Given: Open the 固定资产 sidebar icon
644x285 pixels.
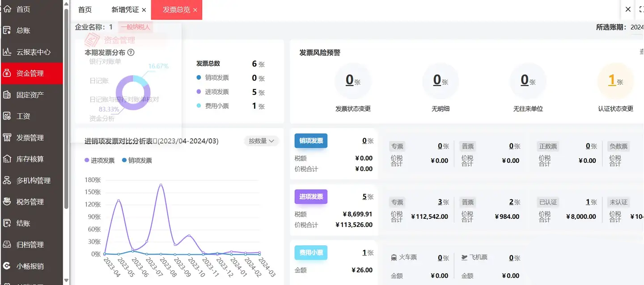Looking at the screenshot, I should point(7,95).
